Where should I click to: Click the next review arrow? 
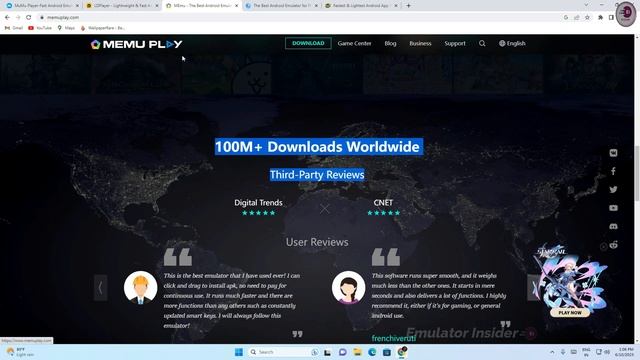533,288
